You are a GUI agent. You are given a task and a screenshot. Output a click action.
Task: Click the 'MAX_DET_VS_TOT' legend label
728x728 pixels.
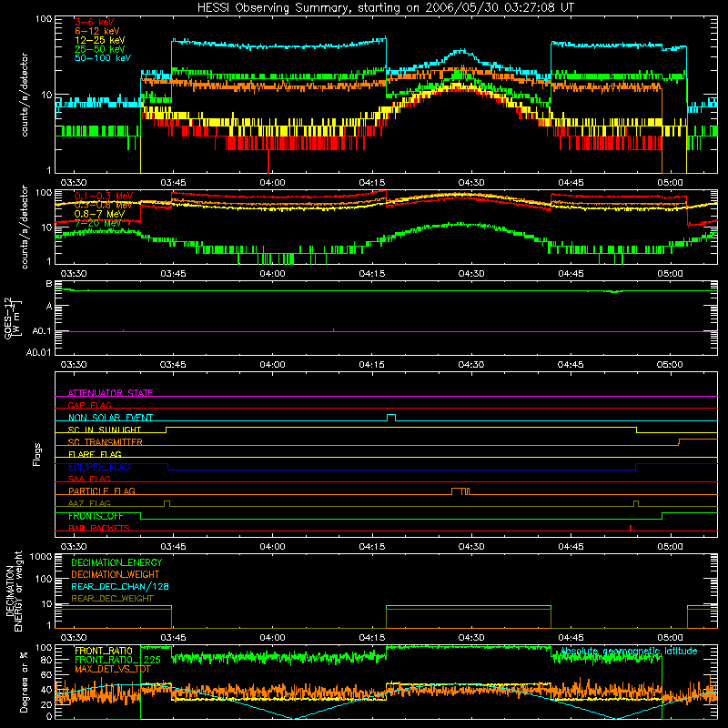[x=112, y=669]
